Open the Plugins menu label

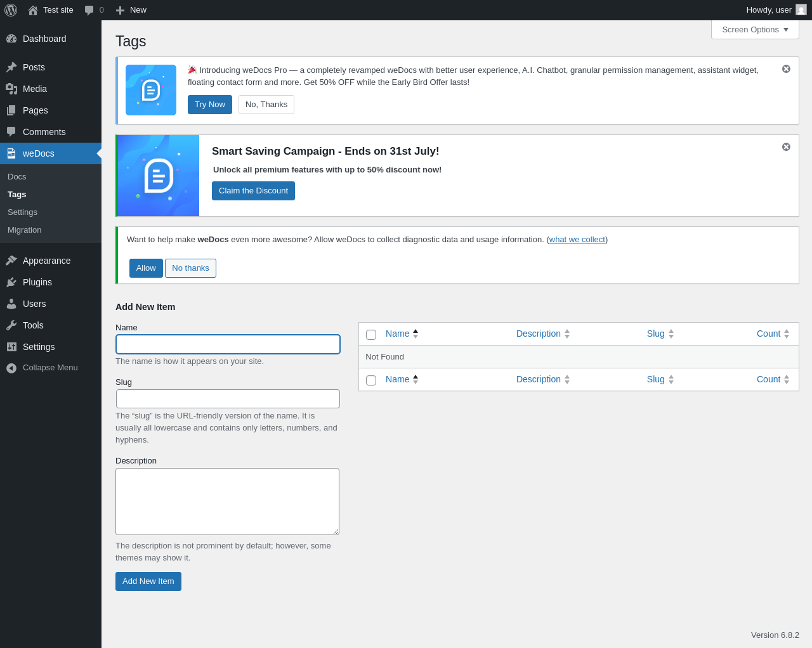(x=37, y=282)
